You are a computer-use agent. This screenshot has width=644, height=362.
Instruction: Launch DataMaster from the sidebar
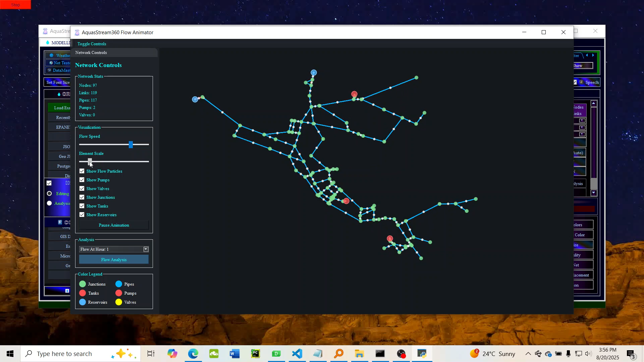pos(61,70)
